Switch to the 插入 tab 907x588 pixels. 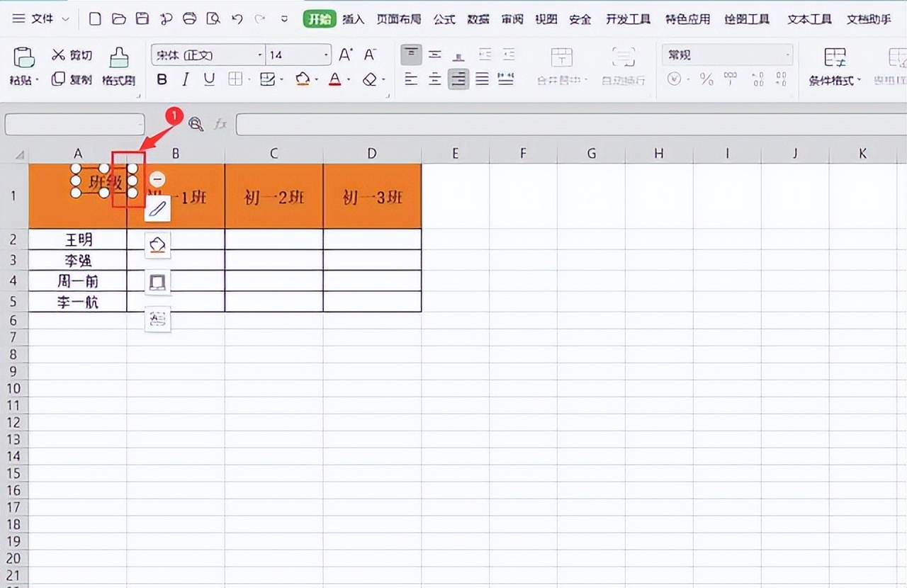(x=353, y=19)
